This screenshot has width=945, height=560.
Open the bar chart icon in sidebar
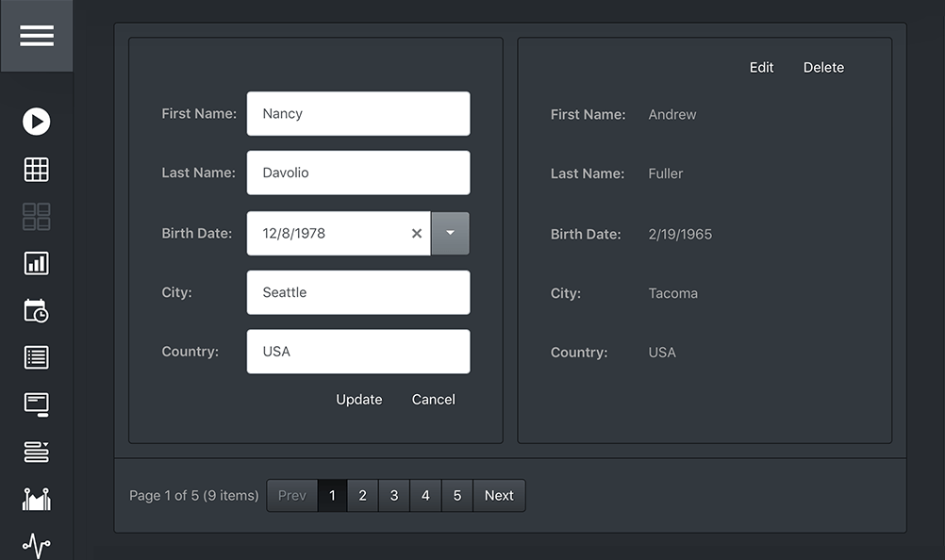tap(36, 263)
